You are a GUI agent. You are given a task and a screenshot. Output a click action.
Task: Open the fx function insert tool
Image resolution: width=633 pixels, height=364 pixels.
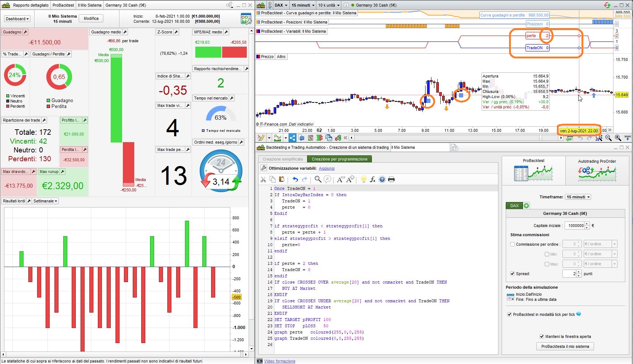tap(373, 179)
